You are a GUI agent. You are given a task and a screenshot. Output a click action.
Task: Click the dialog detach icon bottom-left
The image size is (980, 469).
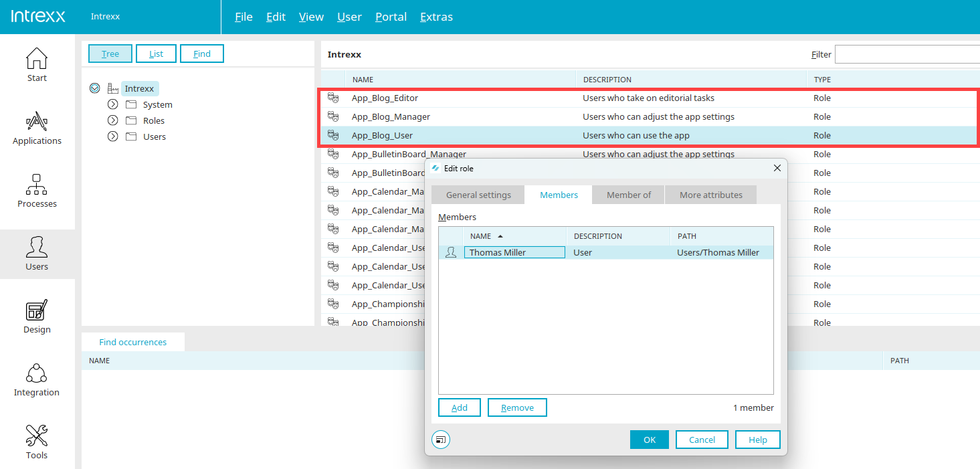click(x=441, y=440)
